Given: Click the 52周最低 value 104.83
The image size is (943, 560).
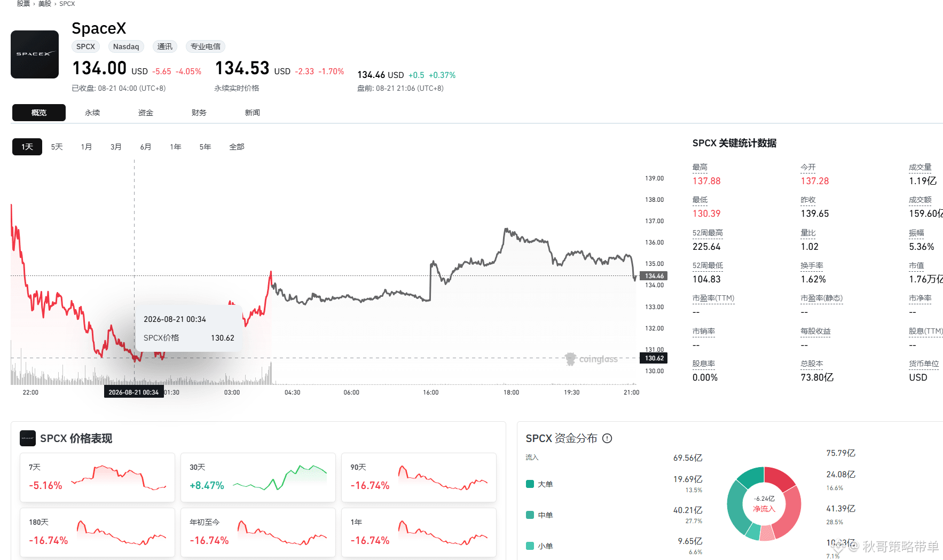Looking at the screenshot, I should (x=706, y=279).
